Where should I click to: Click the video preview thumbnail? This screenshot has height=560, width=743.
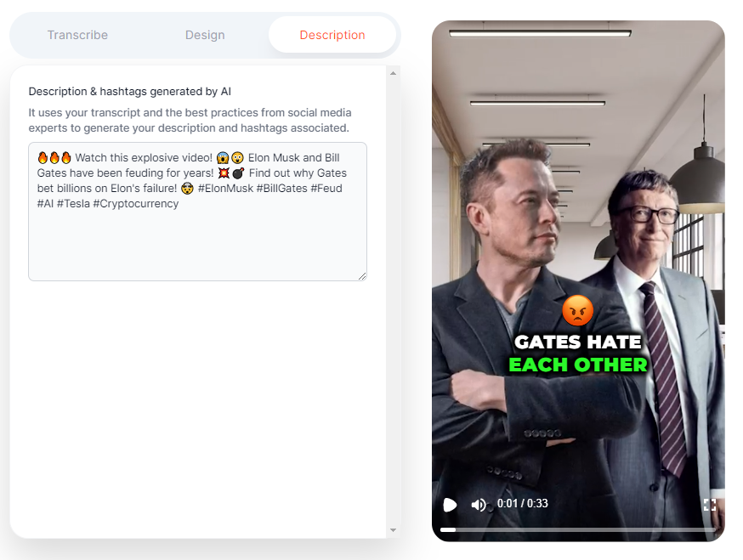pos(578,281)
